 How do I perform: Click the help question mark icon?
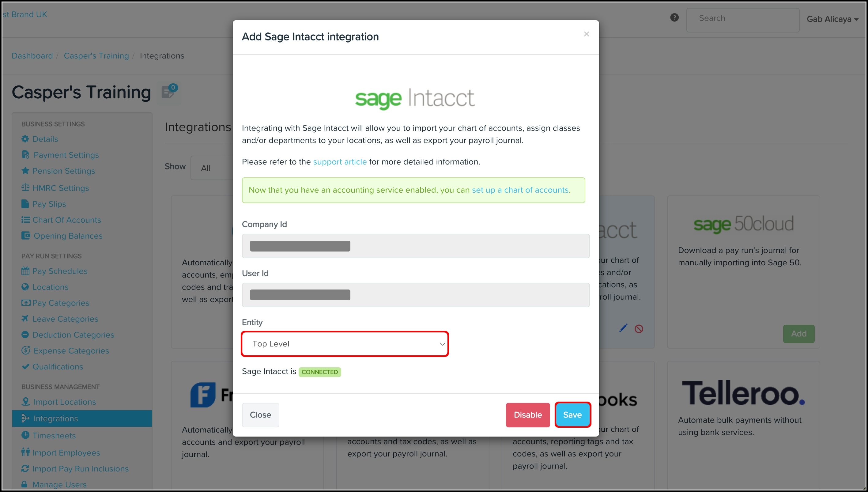pyautogui.click(x=674, y=17)
